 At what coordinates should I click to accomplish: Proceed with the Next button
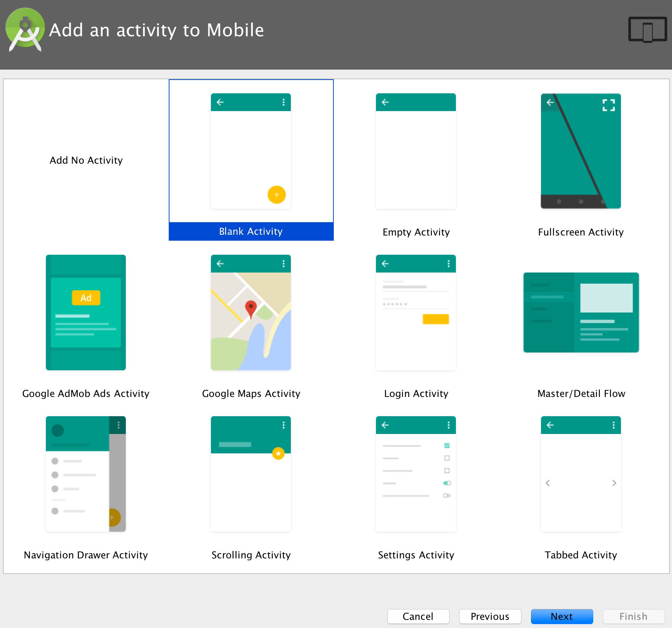point(562,617)
